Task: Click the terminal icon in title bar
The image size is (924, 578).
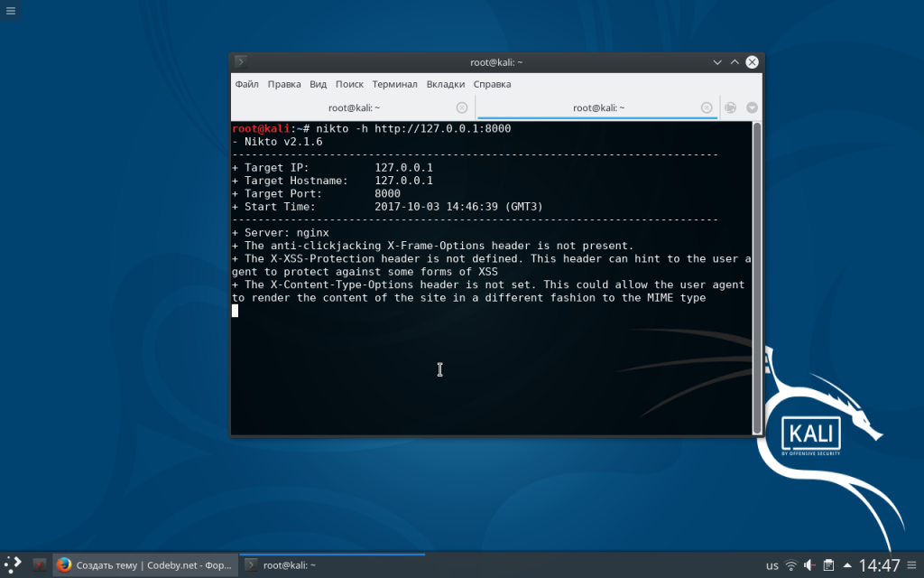Action: tap(240, 62)
